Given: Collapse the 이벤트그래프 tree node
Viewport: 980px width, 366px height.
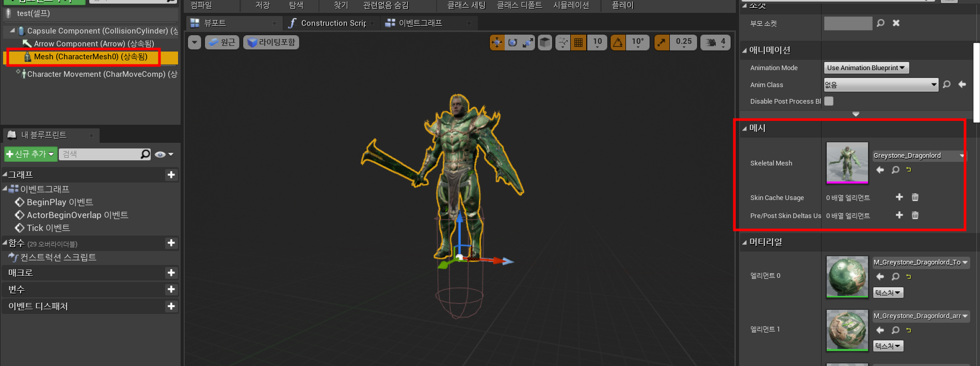Looking at the screenshot, I should [5, 189].
